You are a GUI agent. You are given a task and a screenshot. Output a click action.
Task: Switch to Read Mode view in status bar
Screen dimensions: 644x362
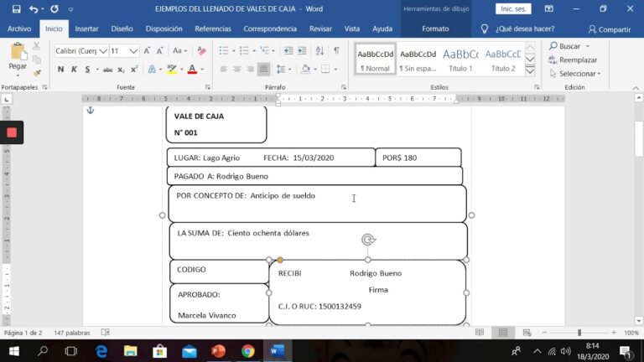pos(480,333)
